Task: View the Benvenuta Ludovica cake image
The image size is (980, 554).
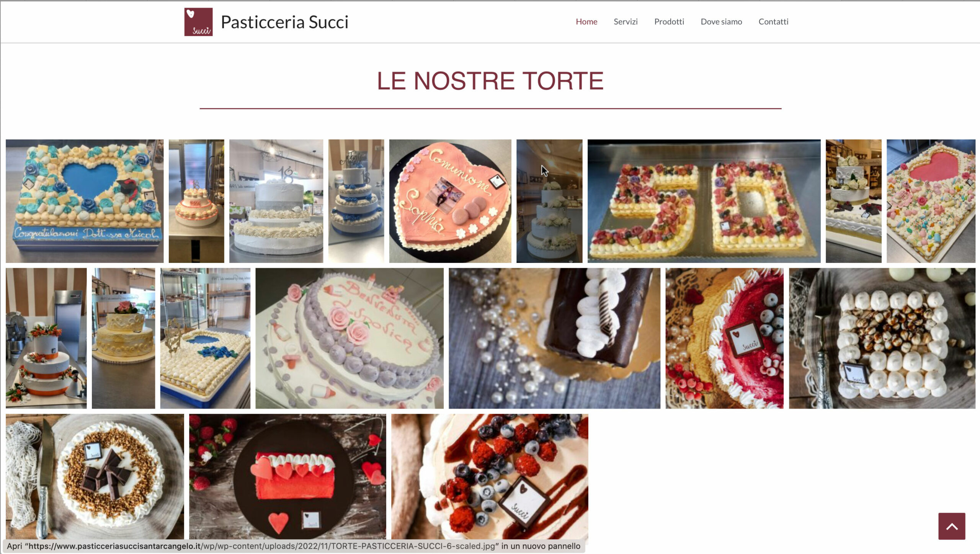Action: pos(350,338)
